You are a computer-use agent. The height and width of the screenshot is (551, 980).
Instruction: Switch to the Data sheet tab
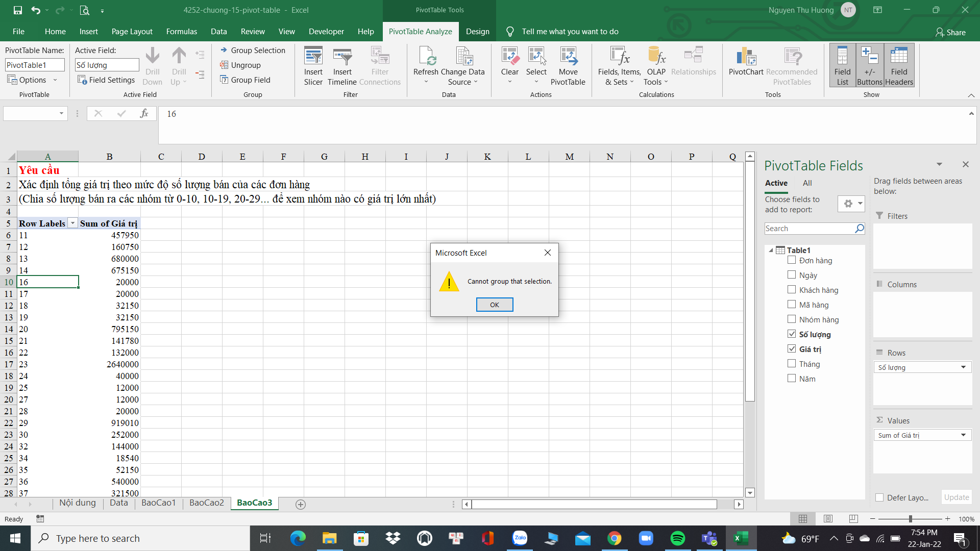coord(119,503)
